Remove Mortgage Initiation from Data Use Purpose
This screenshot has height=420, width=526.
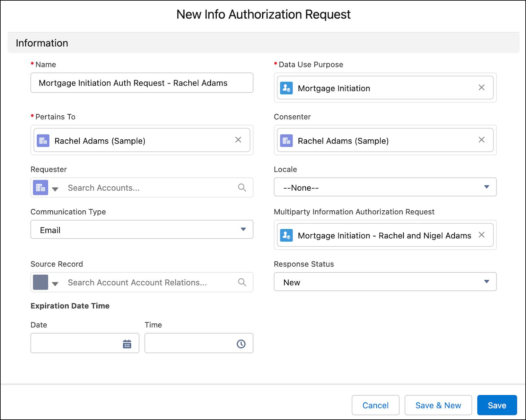coord(482,87)
